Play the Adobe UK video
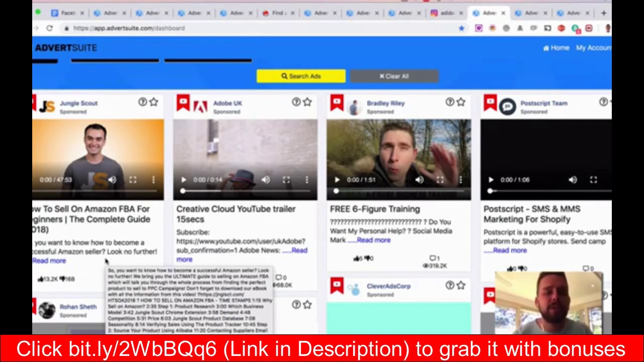The height and width of the screenshot is (362, 644). pyautogui.click(x=184, y=179)
